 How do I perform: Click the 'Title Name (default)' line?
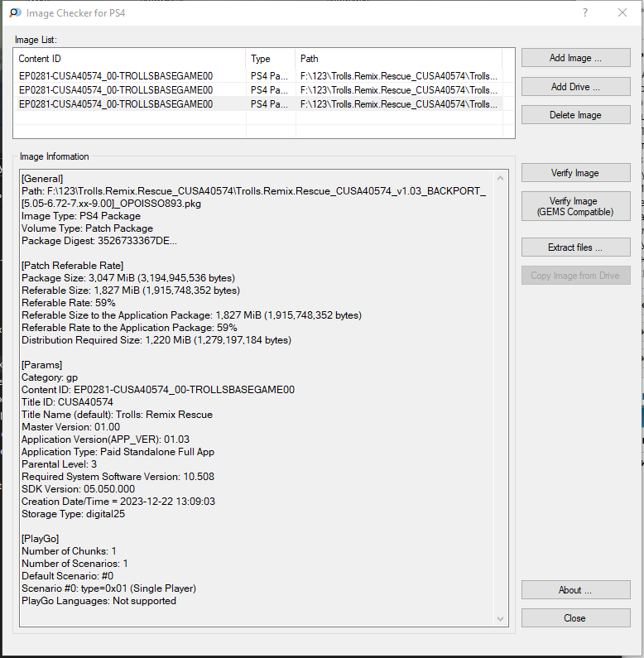point(118,414)
